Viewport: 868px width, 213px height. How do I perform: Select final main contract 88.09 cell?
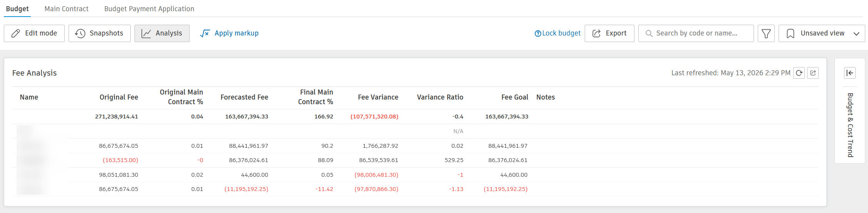[326, 160]
